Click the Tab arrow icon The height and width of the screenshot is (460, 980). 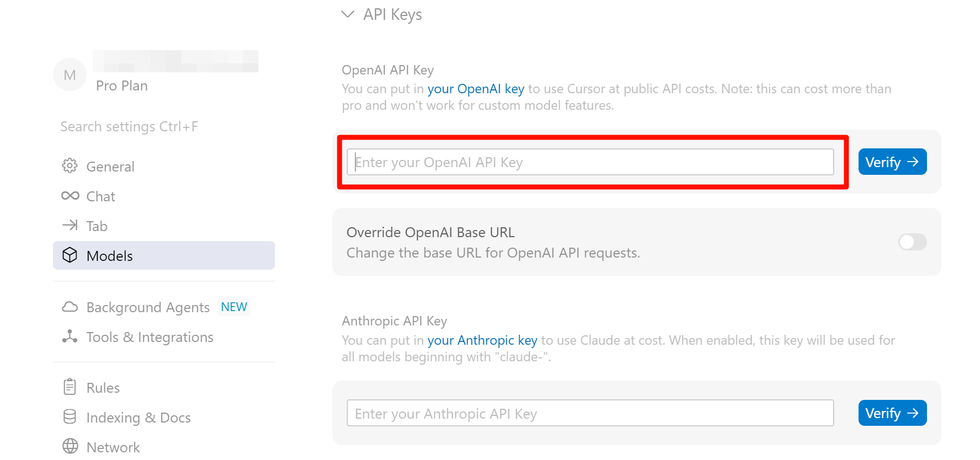click(70, 225)
